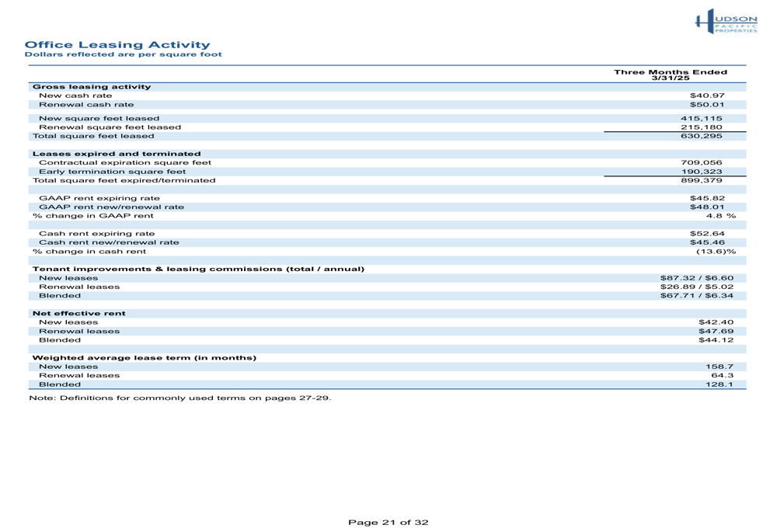This screenshot has height=532, width=777.
Task: Click the Hudson Pacific Properties logo
Action: point(726,21)
